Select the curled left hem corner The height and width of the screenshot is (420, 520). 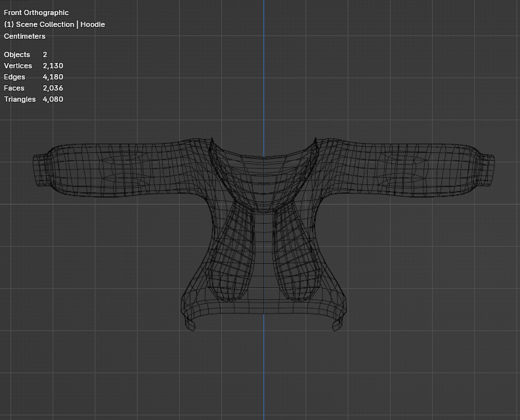[x=190, y=324]
